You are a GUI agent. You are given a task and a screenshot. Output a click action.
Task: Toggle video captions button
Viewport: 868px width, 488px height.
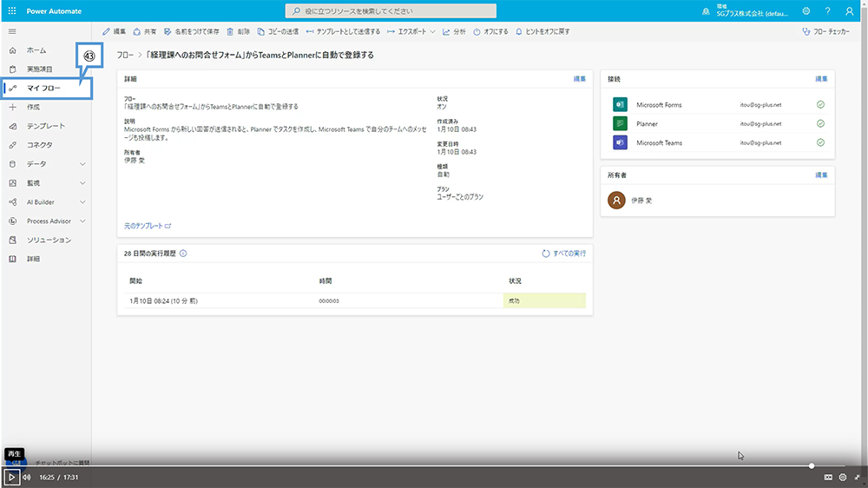point(828,477)
